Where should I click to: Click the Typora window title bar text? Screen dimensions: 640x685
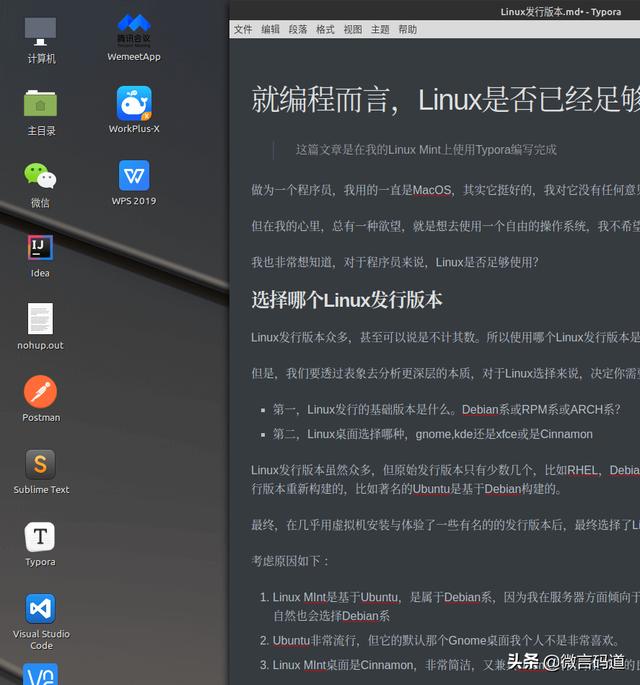pyautogui.click(x=560, y=12)
